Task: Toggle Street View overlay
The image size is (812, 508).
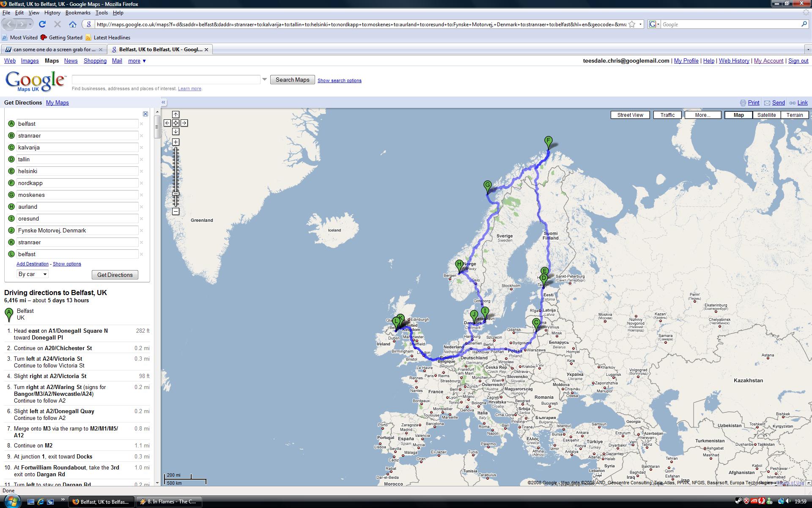Action: 630,115
